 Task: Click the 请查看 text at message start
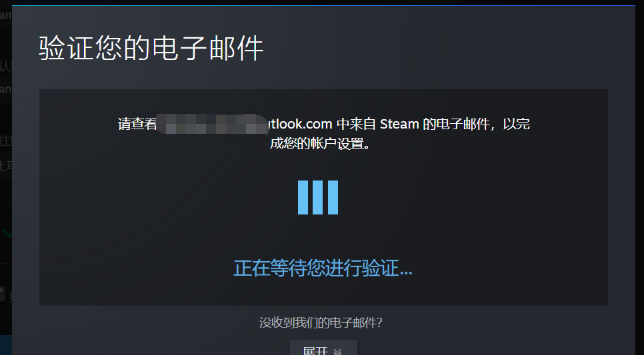pyautogui.click(x=137, y=124)
